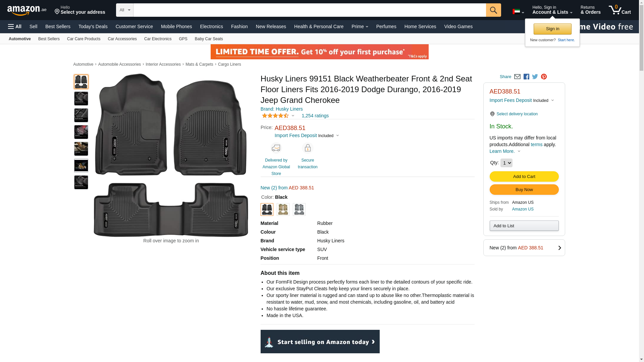Image resolution: width=644 pixels, height=362 pixels.
Task: Share product via email icon
Action: point(517,77)
